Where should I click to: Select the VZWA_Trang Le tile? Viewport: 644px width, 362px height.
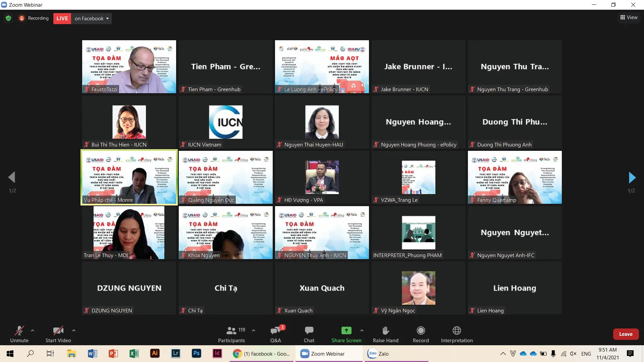419,177
